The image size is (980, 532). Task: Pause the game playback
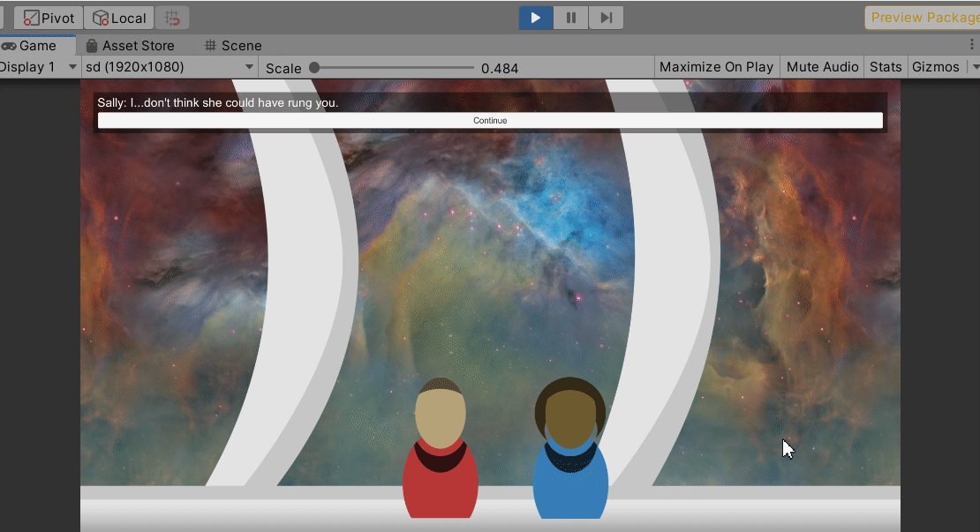point(571,18)
